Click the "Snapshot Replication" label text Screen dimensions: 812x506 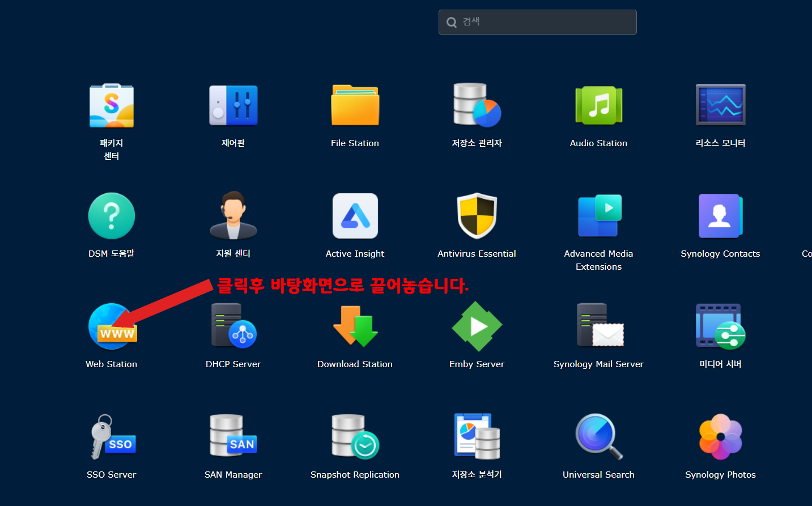355,475
